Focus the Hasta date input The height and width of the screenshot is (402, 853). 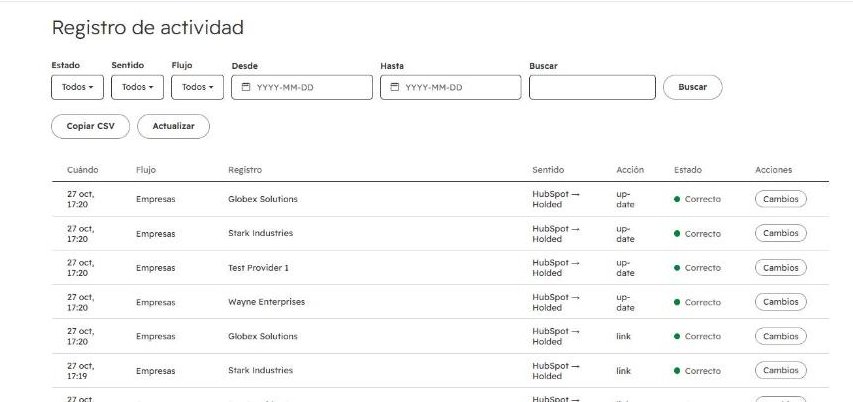coord(450,87)
